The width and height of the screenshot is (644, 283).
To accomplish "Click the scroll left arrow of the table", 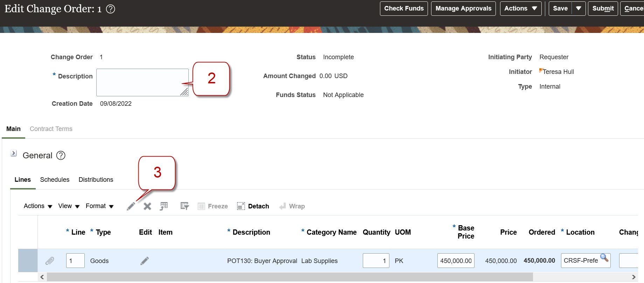I will [42, 277].
